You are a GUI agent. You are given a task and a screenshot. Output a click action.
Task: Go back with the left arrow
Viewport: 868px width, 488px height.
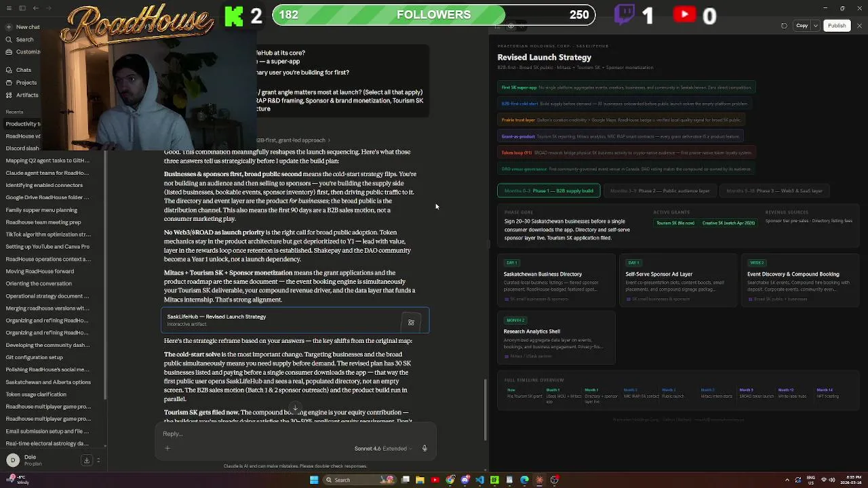(36, 8)
